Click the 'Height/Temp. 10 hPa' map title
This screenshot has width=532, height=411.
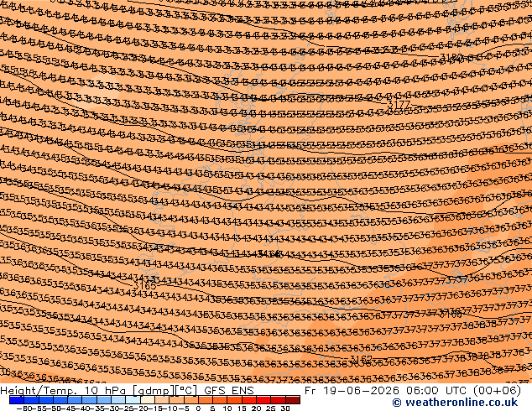(x=65, y=391)
